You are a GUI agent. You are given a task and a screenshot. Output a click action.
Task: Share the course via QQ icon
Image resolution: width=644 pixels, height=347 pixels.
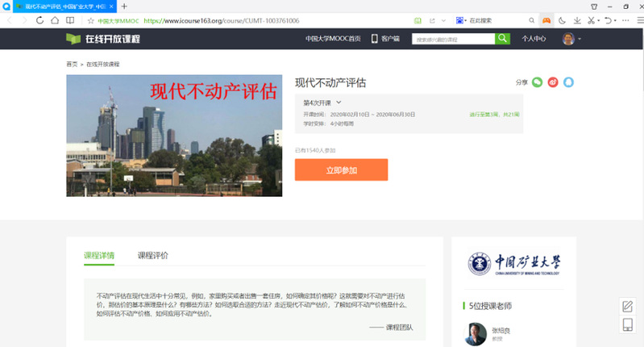569,82
